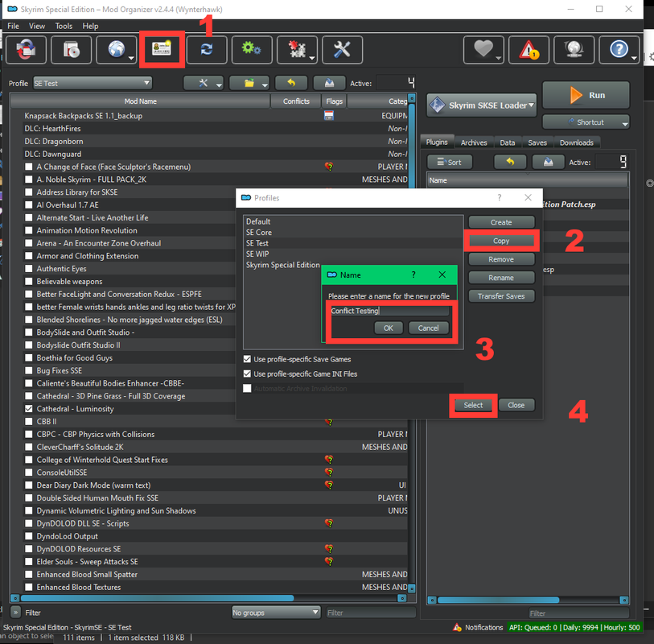Click the Create profile button
The height and width of the screenshot is (644, 654).
[501, 222]
